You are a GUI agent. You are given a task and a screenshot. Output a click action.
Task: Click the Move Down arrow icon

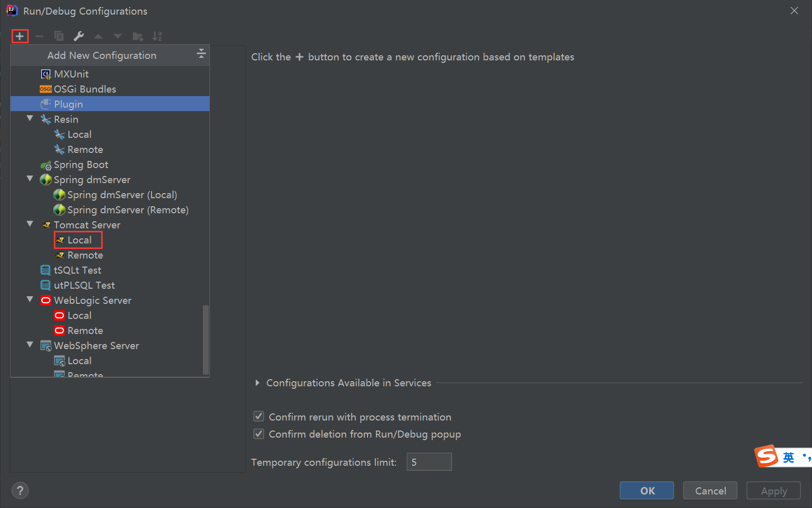pos(118,36)
